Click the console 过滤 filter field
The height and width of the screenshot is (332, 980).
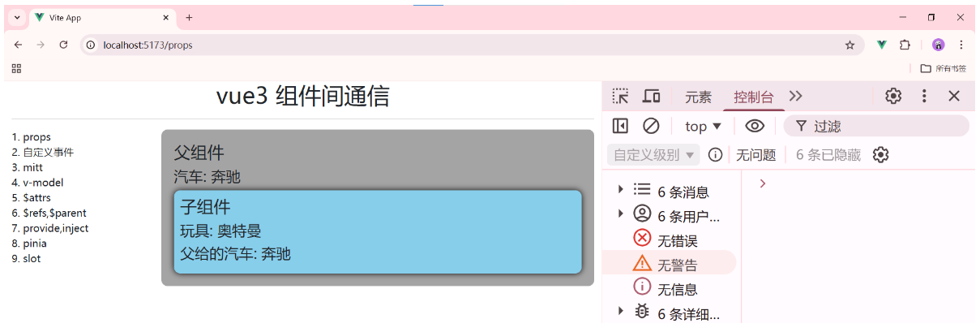coord(876,126)
